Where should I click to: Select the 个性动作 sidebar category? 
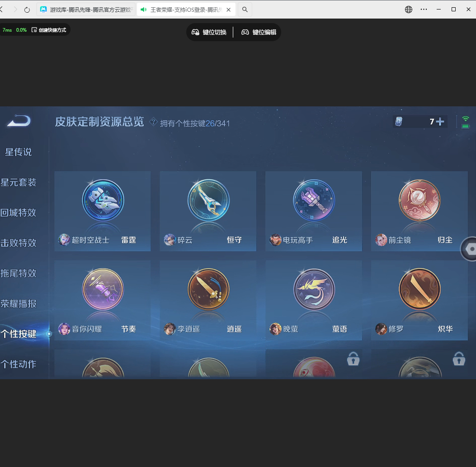[18, 364]
